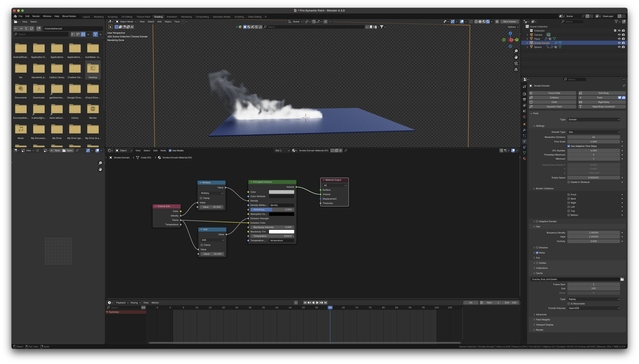Switch file browser to vertical list view
The image size is (639, 364).
(73, 34)
